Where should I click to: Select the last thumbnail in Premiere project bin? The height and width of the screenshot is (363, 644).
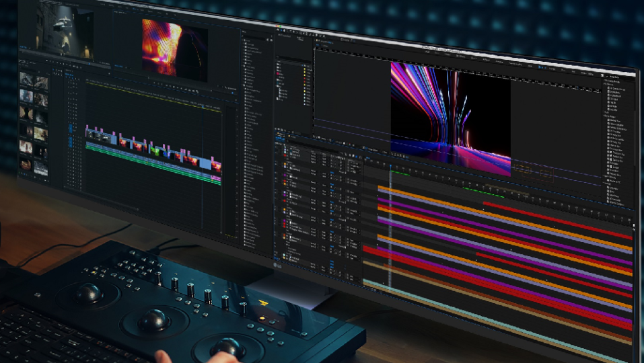(x=40, y=168)
